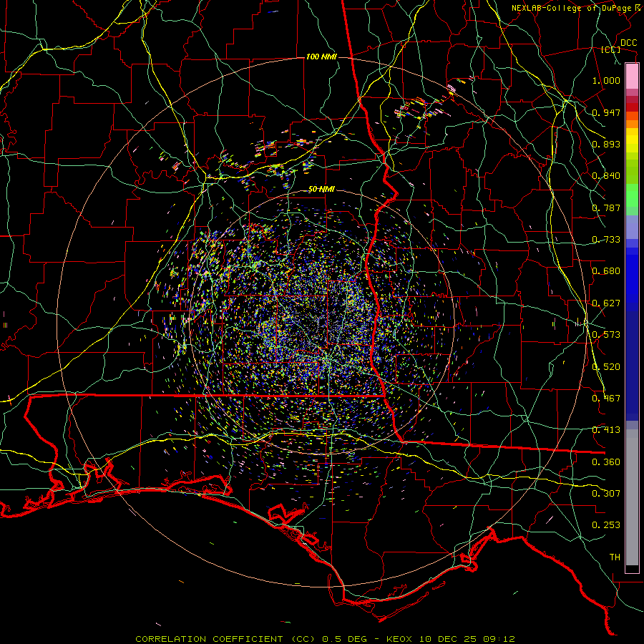This screenshot has height=644, width=644.
Task: Click the 50 NMI range ring label
Action: 321,189
